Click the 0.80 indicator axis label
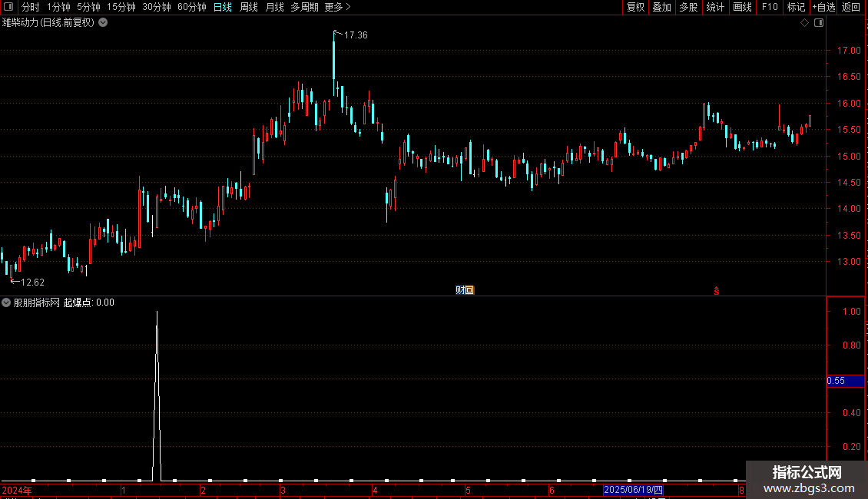 [x=851, y=345]
